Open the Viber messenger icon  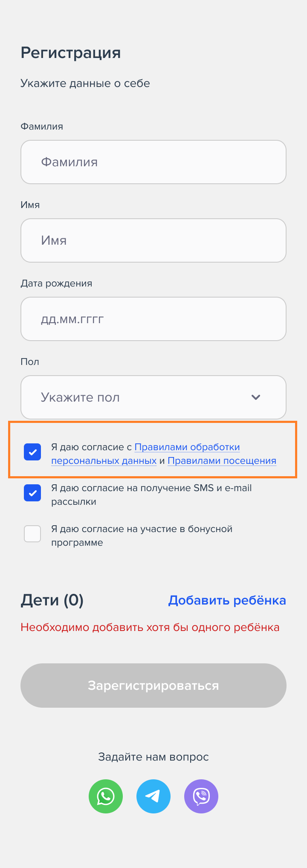[x=201, y=796]
